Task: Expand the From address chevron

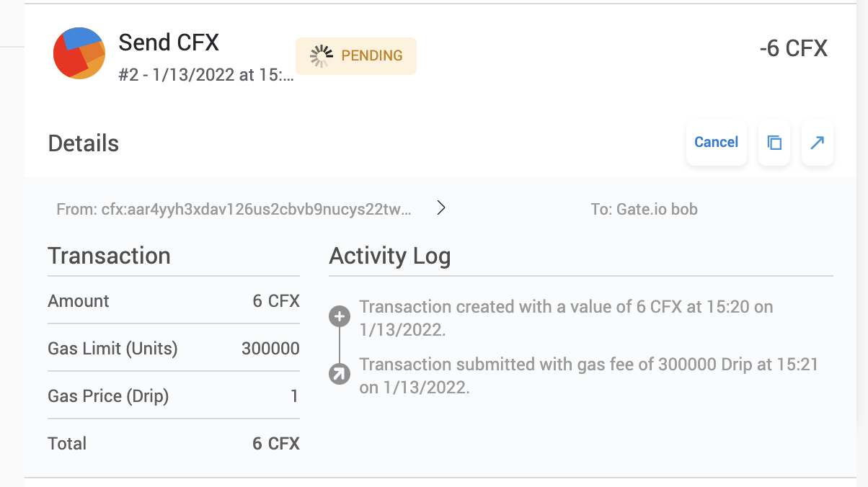Action: 440,207
